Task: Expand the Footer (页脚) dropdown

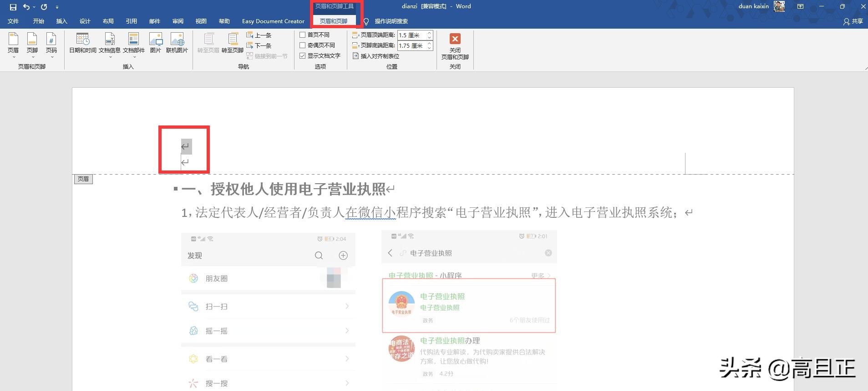Action: 32,45
